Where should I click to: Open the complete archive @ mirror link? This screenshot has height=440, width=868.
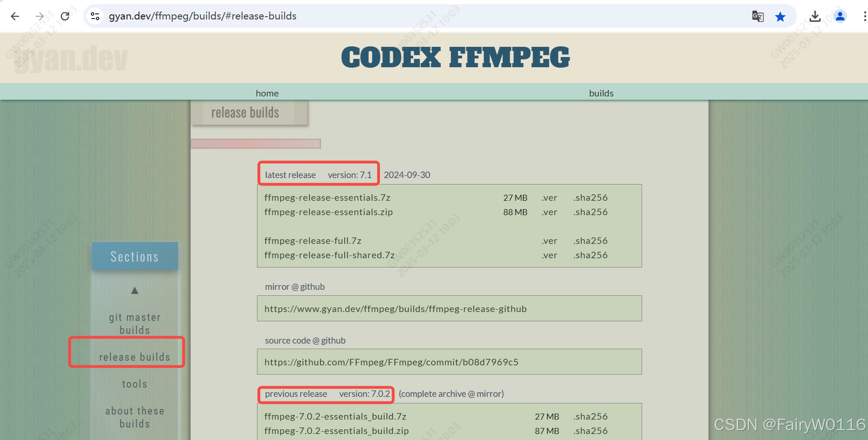451,394
